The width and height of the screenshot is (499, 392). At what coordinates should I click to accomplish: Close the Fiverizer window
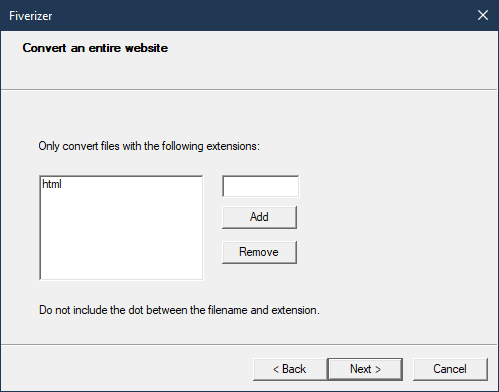[x=483, y=15]
